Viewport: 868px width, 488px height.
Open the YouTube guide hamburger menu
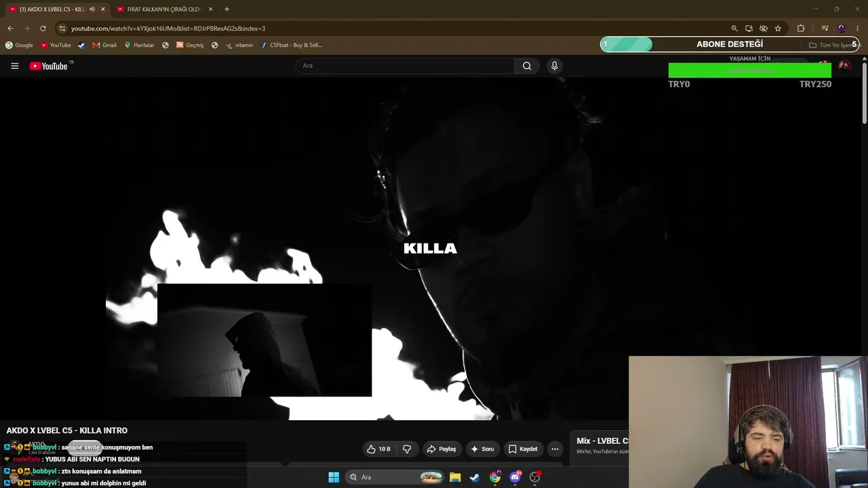14,66
